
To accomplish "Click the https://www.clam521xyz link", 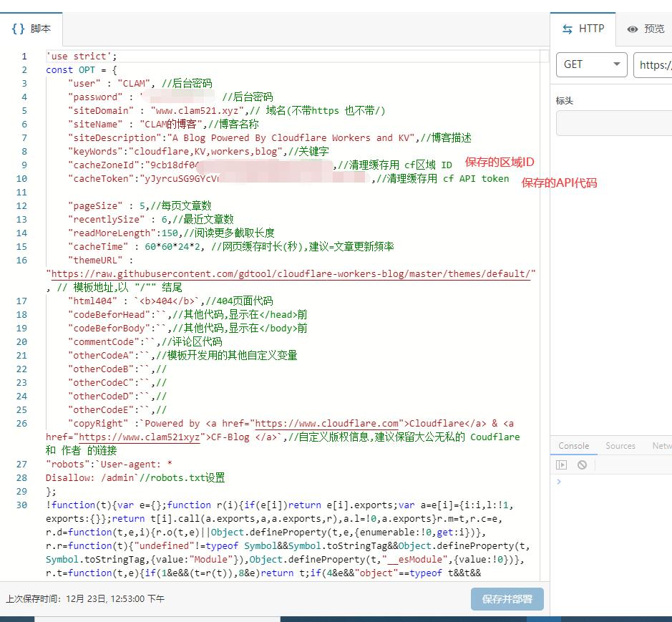I will point(140,437).
